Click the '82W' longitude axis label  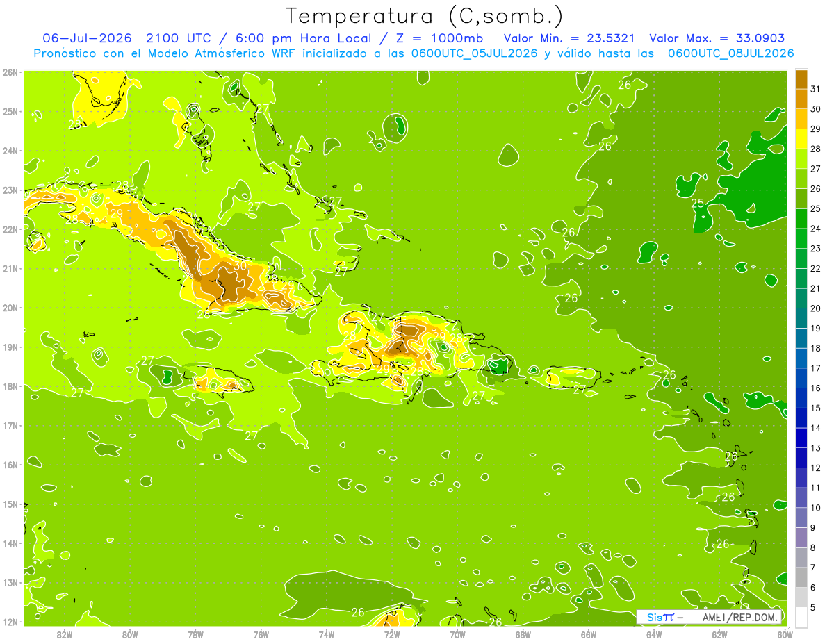(65, 634)
